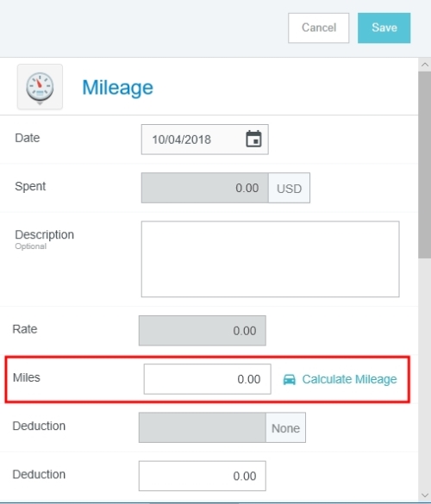Screen dimensions: 431x504
Task: Click into the Description text area
Action: [x=270, y=259]
